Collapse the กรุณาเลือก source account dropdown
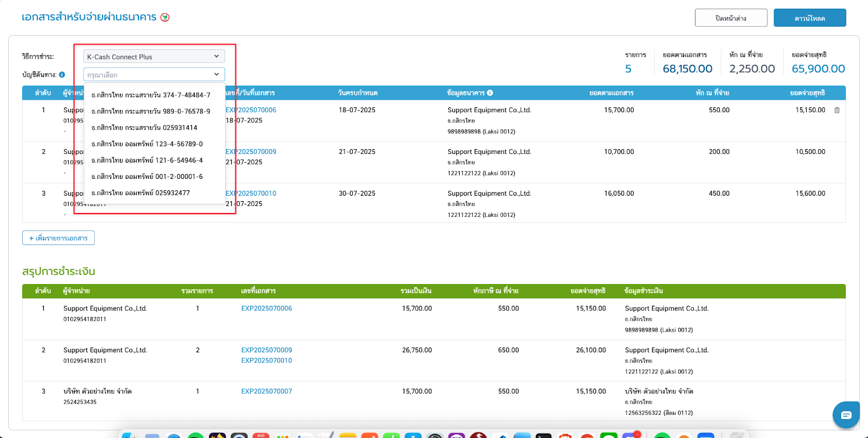Viewport: 868px width, 438px height. point(154,75)
